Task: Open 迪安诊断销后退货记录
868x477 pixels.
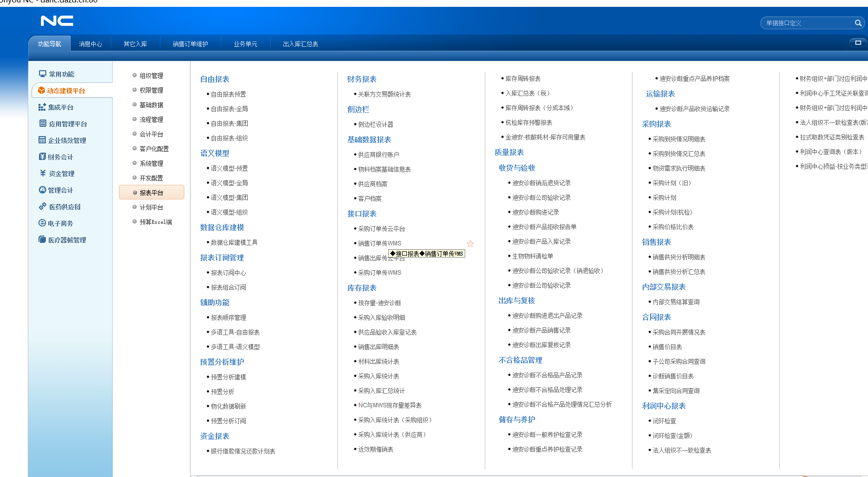Action: pos(541,183)
